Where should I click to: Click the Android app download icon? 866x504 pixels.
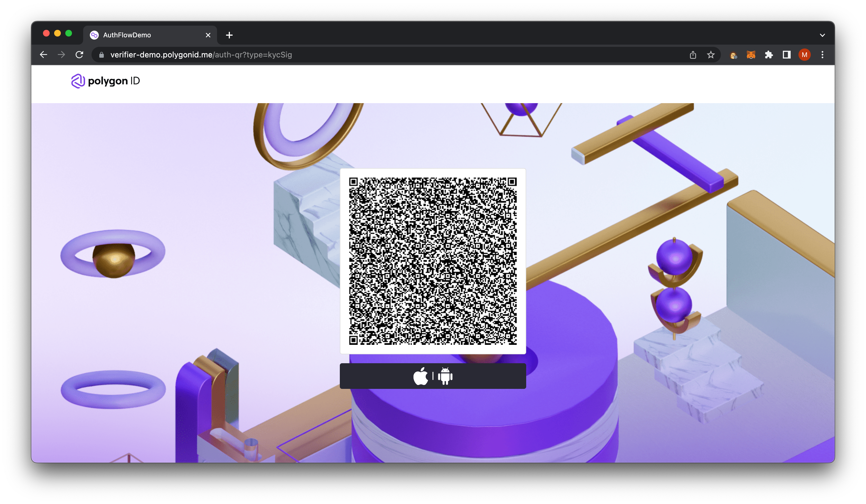click(445, 376)
